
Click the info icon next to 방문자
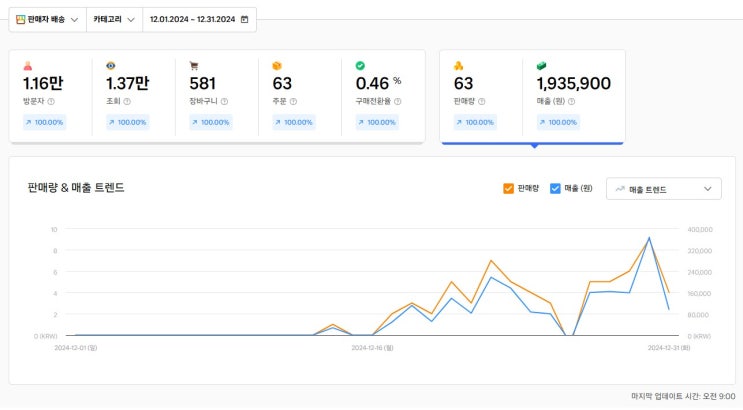click(51, 101)
